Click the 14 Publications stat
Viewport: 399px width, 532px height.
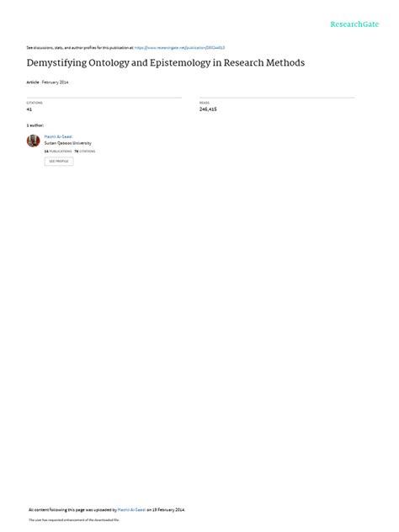(x=58, y=152)
